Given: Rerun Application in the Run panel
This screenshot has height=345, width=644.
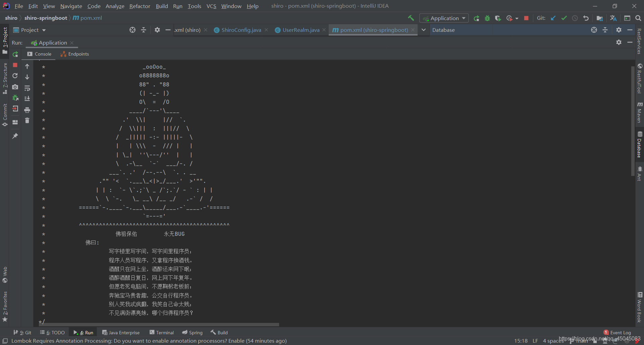Looking at the screenshot, I should 15,54.
